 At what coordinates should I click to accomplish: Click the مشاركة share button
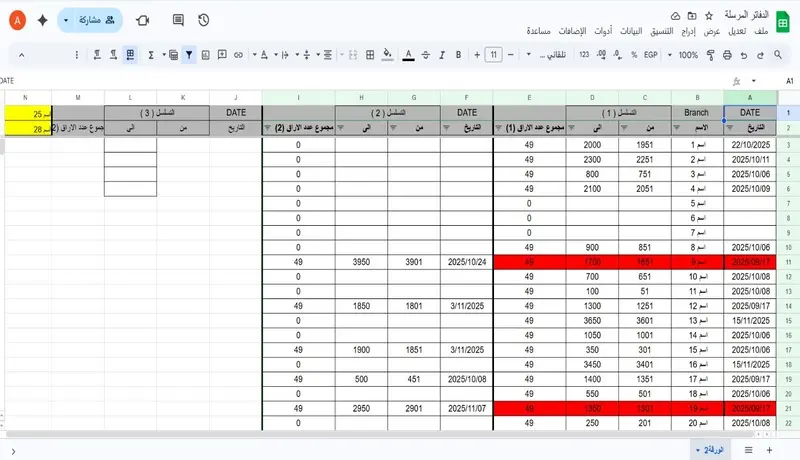(97, 20)
